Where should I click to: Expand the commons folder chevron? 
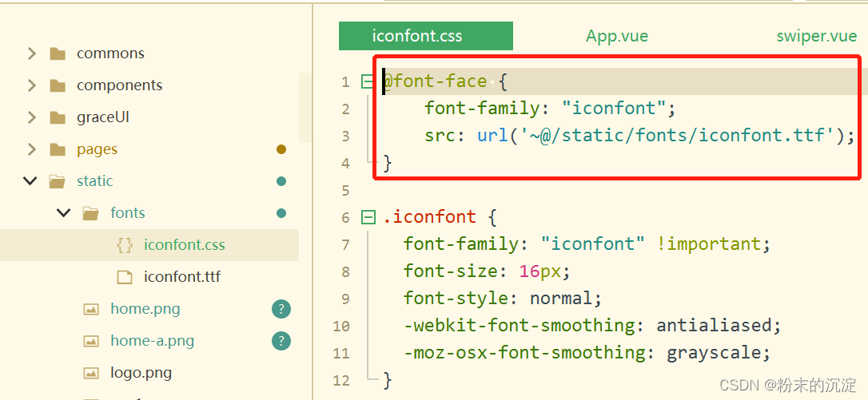(31, 53)
